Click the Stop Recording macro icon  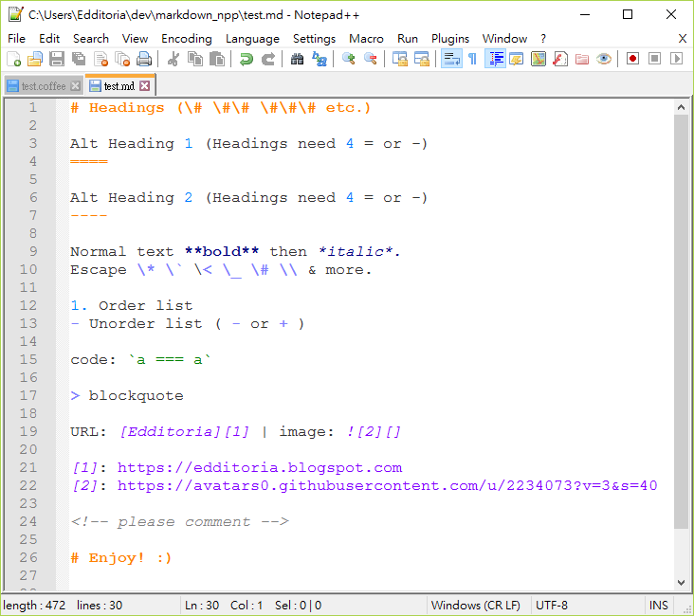click(654, 59)
